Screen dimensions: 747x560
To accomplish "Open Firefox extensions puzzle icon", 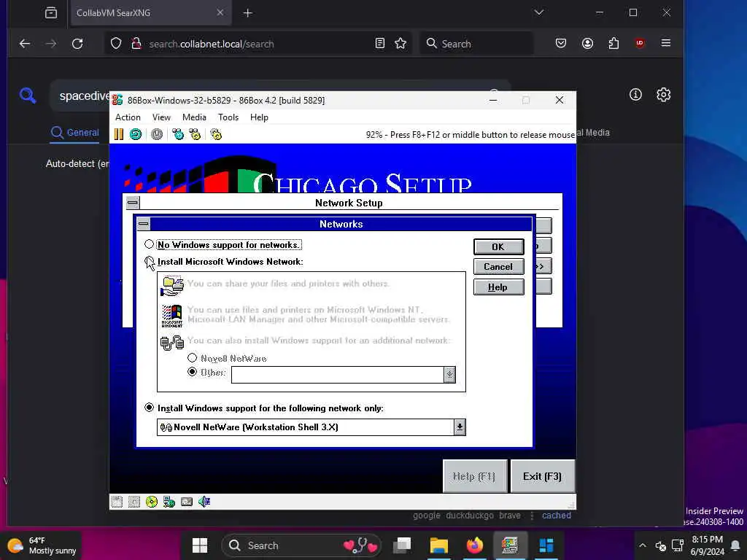I will click(614, 43).
